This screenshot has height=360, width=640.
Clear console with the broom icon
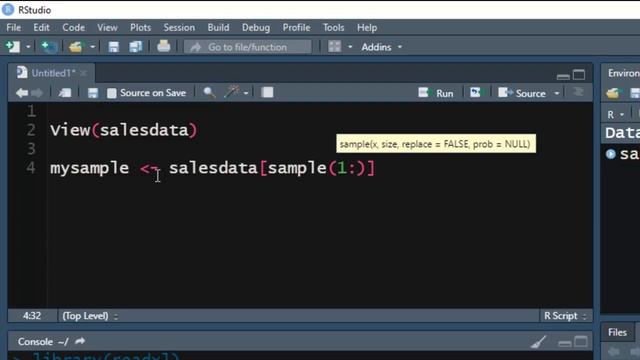pyautogui.click(x=539, y=342)
